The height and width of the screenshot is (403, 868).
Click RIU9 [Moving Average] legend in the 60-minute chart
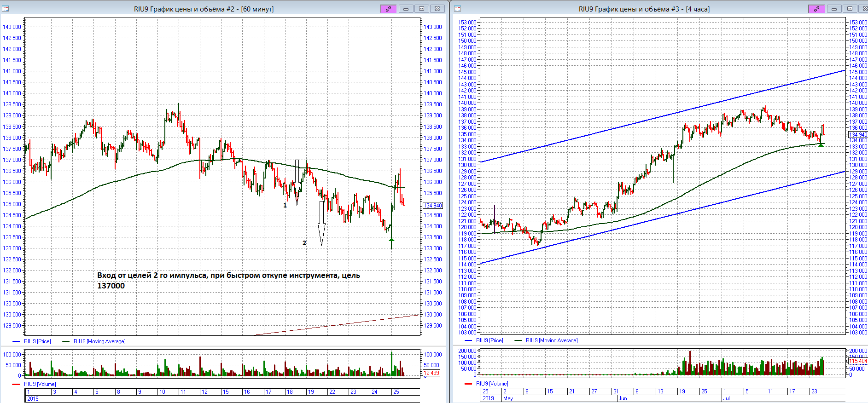click(x=99, y=341)
